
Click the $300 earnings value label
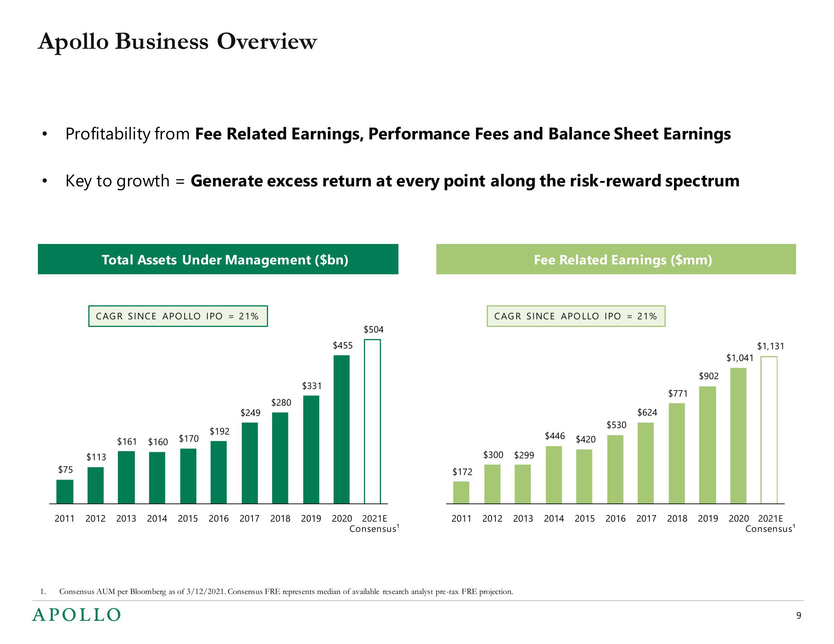click(x=493, y=455)
